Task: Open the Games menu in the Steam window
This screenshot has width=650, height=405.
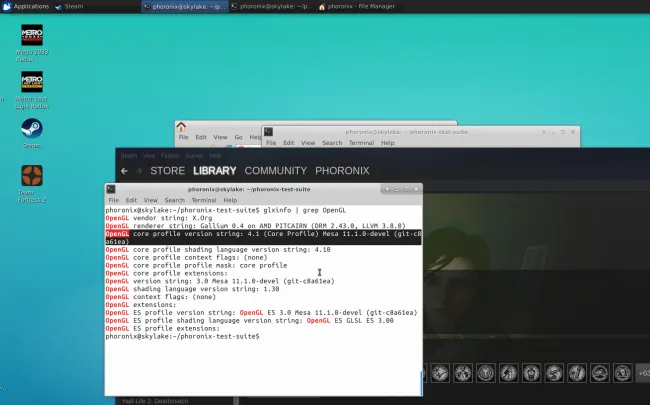Action: 194,155
